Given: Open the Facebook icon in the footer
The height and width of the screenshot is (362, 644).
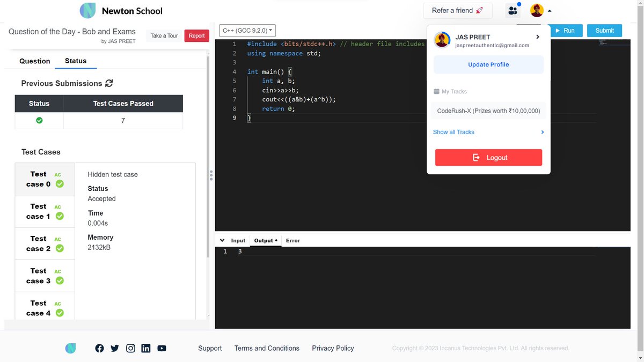Looking at the screenshot, I should [x=99, y=348].
